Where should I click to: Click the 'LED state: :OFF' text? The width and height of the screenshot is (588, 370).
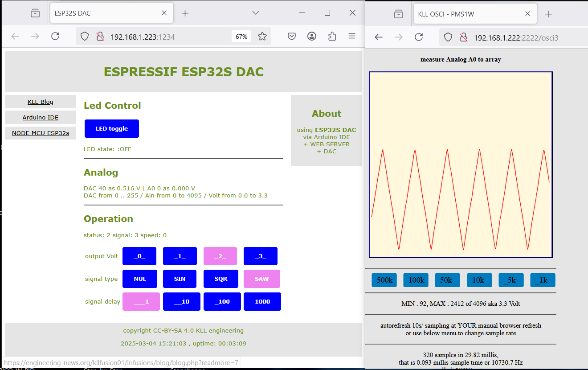[x=107, y=149]
